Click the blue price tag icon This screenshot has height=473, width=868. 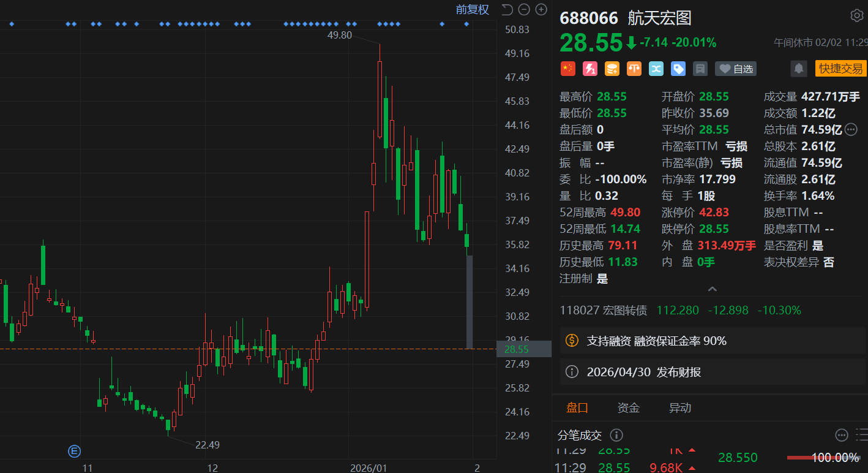pos(678,69)
